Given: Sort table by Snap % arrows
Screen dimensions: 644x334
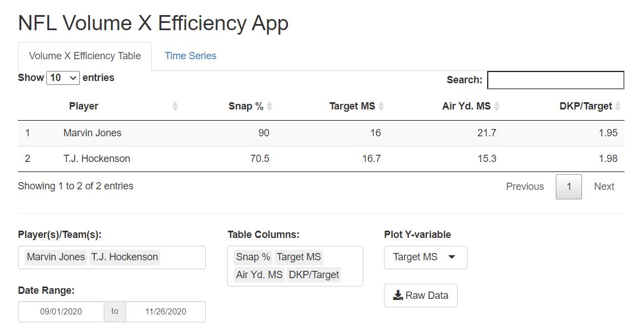Looking at the screenshot, I should (270, 106).
